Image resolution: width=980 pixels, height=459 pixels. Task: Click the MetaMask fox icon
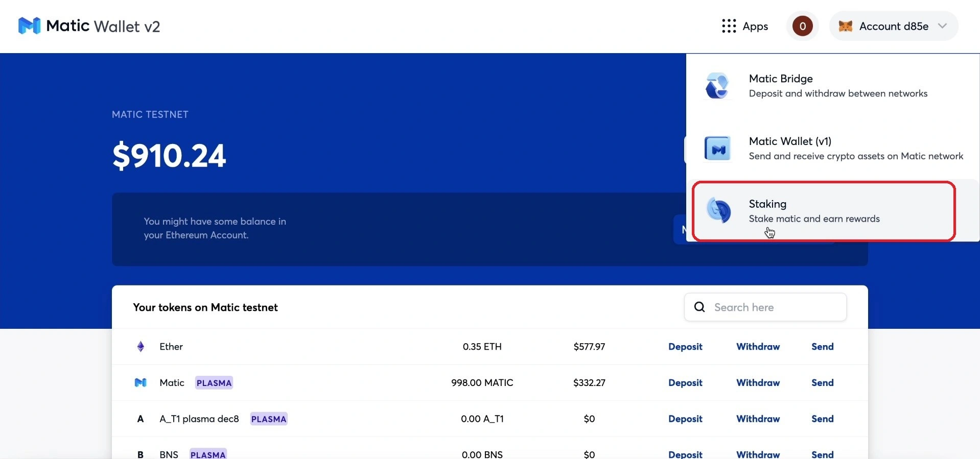(845, 26)
